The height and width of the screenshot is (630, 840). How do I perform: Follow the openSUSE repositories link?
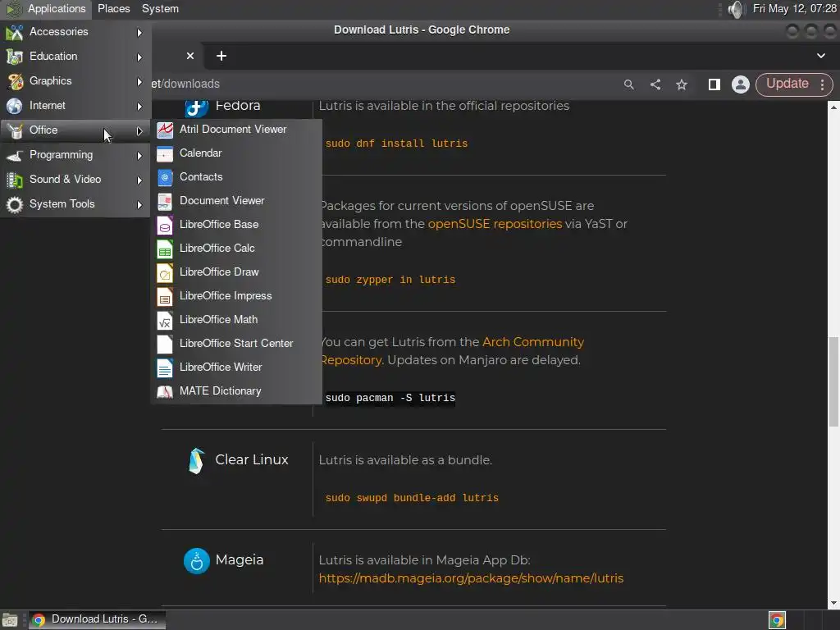[495, 224]
